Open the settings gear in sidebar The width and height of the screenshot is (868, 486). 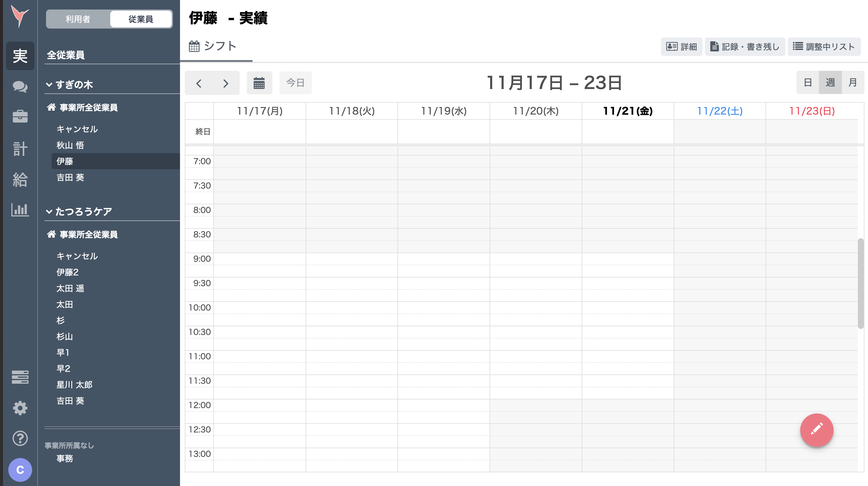pos(20,408)
